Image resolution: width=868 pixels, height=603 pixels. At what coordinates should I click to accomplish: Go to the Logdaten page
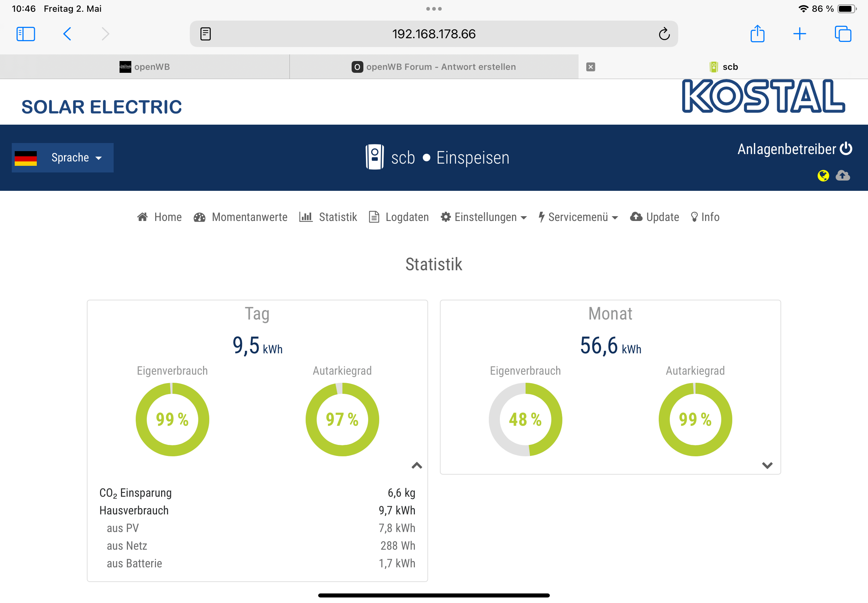399,217
